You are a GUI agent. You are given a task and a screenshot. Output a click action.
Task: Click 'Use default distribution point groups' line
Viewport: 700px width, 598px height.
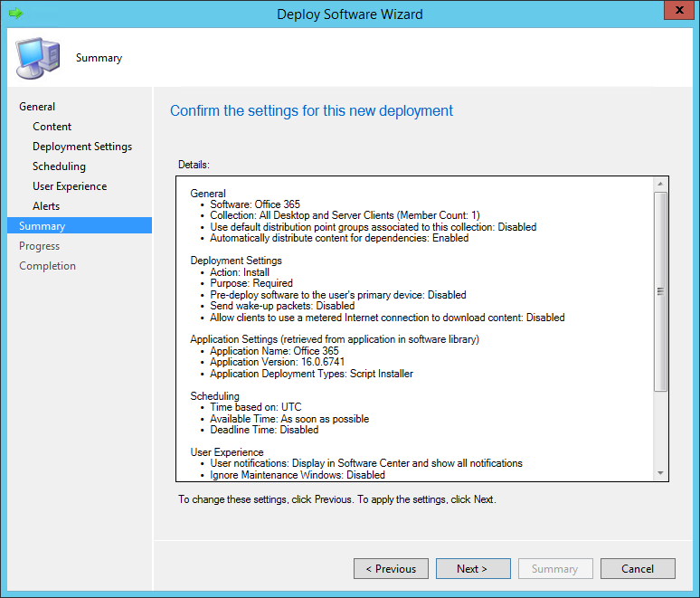coord(374,227)
